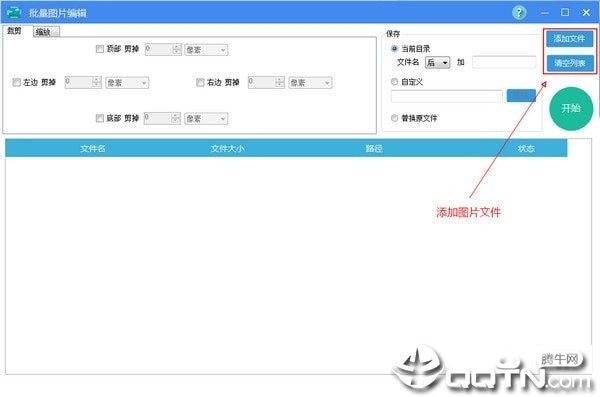Screen dimensions: 600x397
Task: Expand right-side crop unit dropdown
Action: [310, 83]
